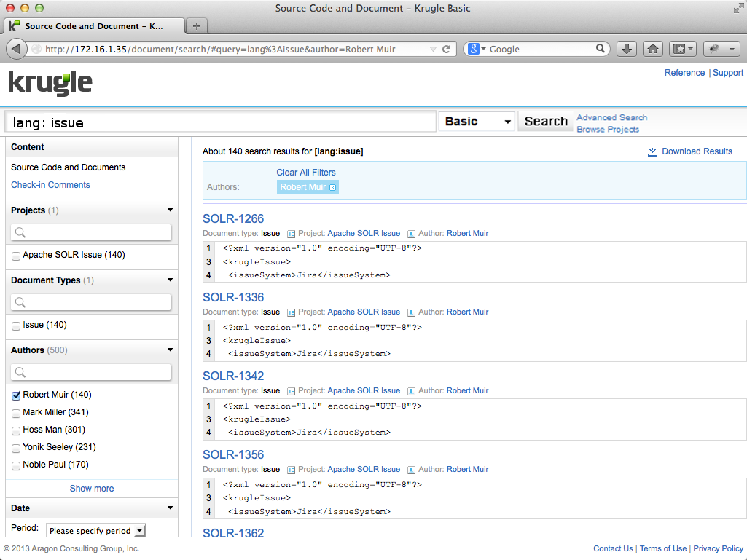Click the Download Results link text
Viewport: 747px width, 560px height.
tap(697, 151)
